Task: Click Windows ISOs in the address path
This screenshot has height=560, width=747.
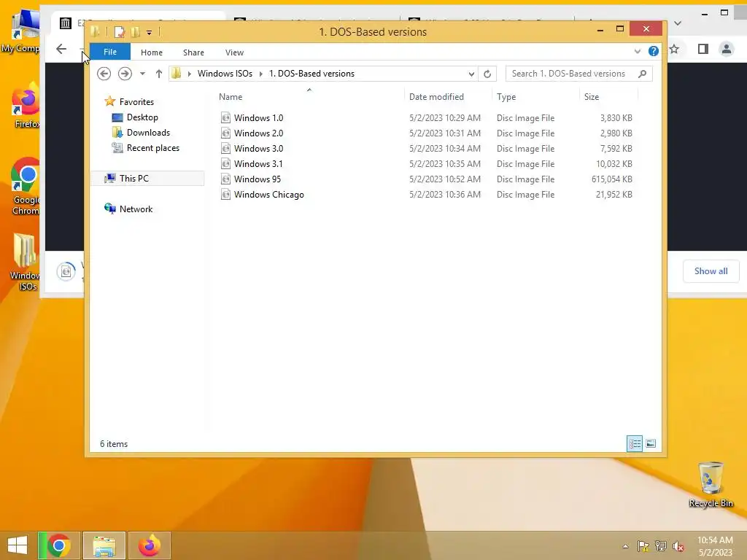Action: coord(225,74)
